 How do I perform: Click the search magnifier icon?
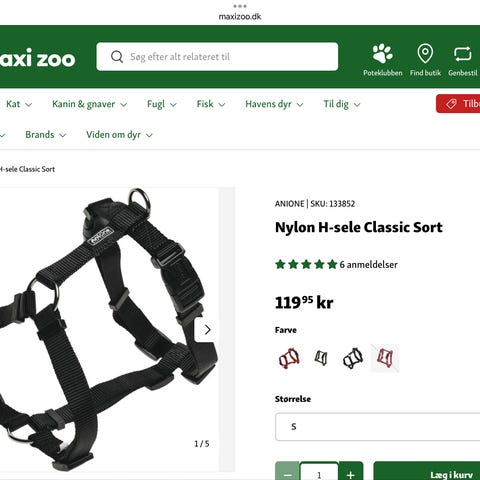(117, 57)
